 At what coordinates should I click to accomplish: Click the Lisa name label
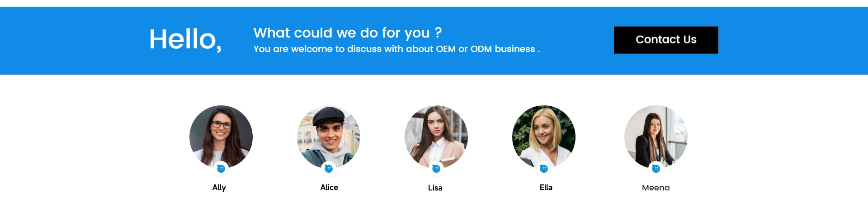pos(435,188)
